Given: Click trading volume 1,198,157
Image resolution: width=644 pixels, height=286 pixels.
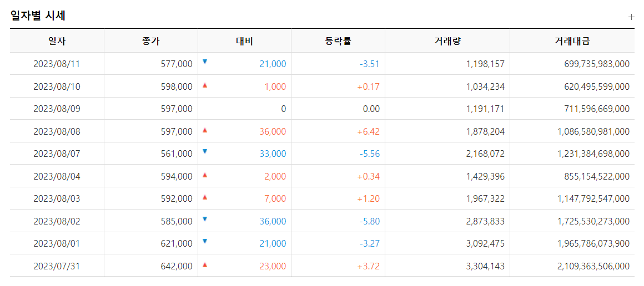Looking at the screenshot, I should coord(486,64).
